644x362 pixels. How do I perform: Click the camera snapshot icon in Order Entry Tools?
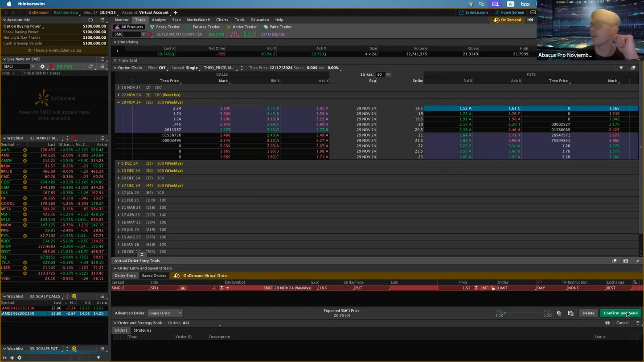626,261
